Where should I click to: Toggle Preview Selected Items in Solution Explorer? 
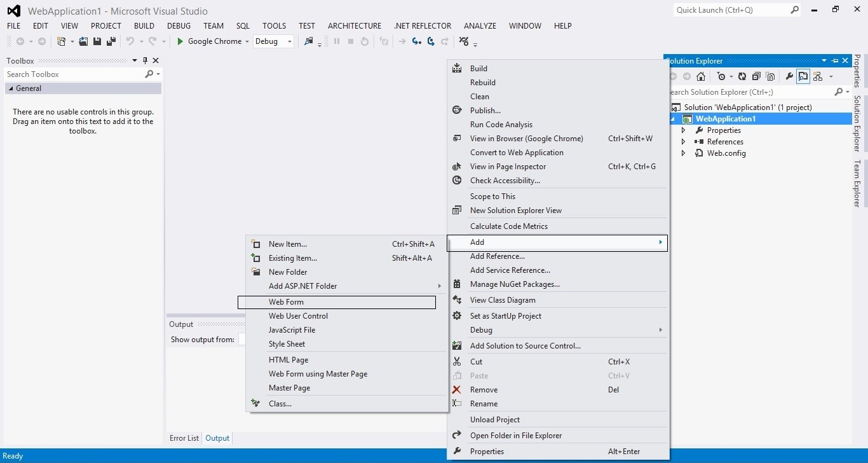tap(803, 76)
